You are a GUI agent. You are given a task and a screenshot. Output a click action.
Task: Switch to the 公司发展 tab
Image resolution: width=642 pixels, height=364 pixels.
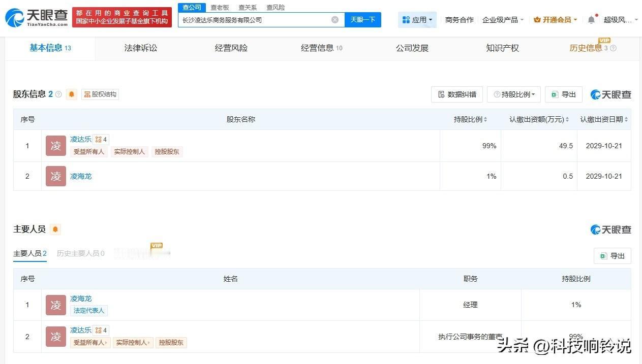click(x=412, y=48)
